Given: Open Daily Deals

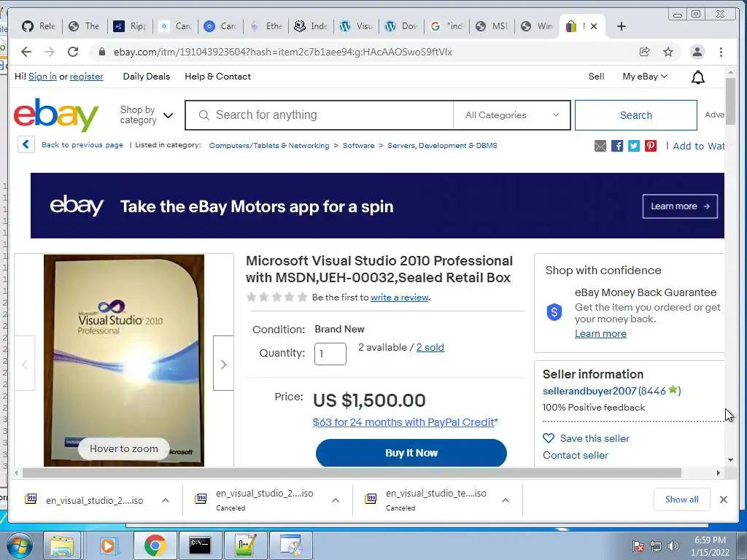Looking at the screenshot, I should pyautogui.click(x=146, y=76).
